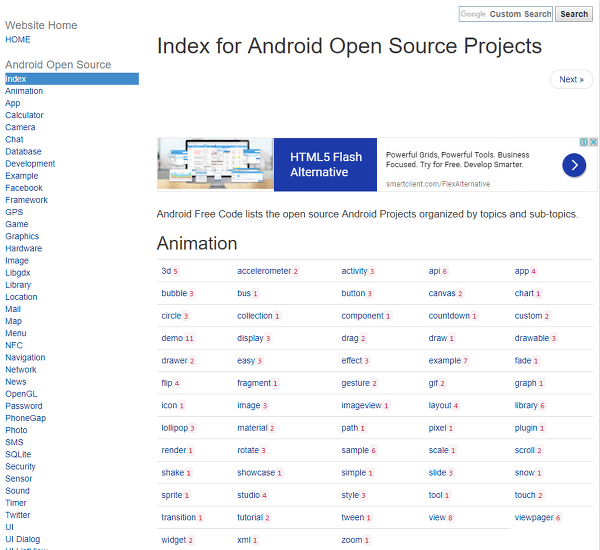This screenshot has height=550, width=600.
Task: Click the Google Custom Search input field
Action: pyautogui.click(x=505, y=14)
